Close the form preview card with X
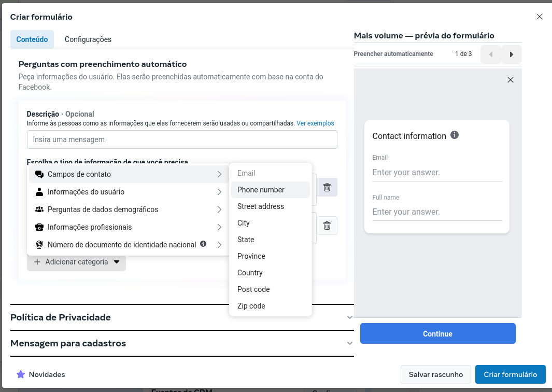Screen dimensions: 552x392 [511, 80]
